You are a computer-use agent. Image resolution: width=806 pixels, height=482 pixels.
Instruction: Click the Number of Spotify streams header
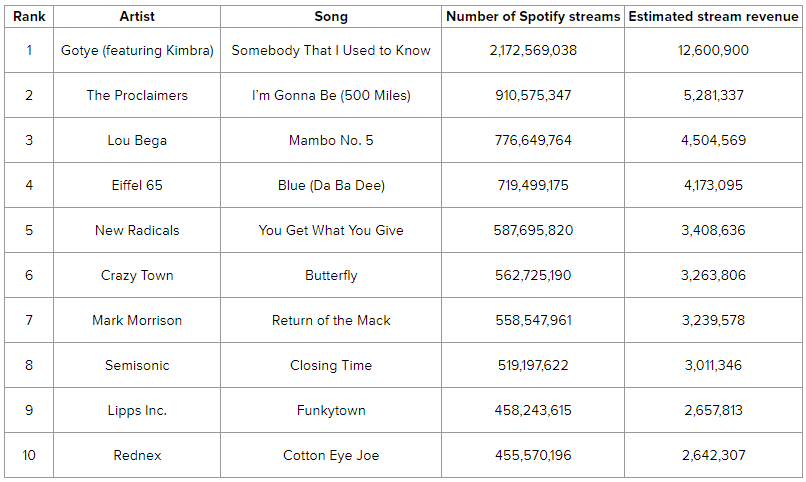pyautogui.click(x=533, y=17)
